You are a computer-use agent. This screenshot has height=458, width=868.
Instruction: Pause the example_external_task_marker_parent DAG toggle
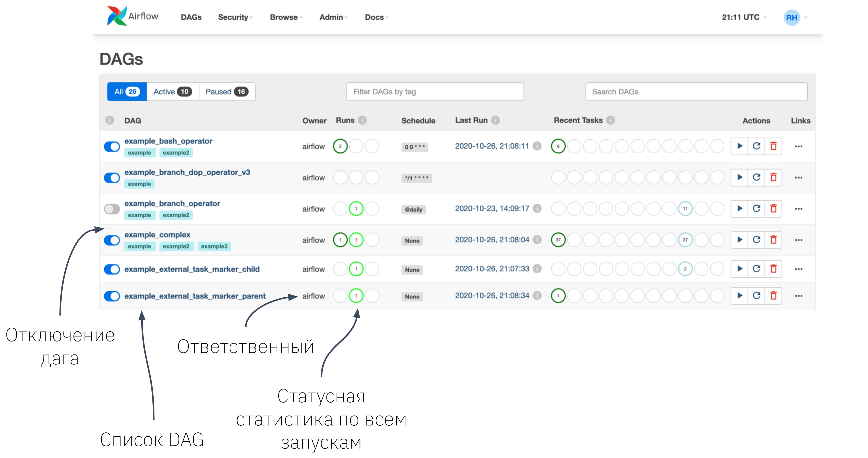112,296
